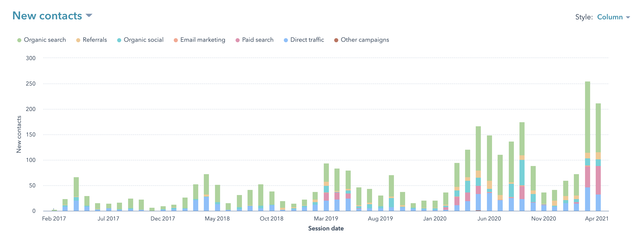This screenshot has height=249, width=644.
Task: Click the bar above Jul 2017 label
Action: (109, 207)
